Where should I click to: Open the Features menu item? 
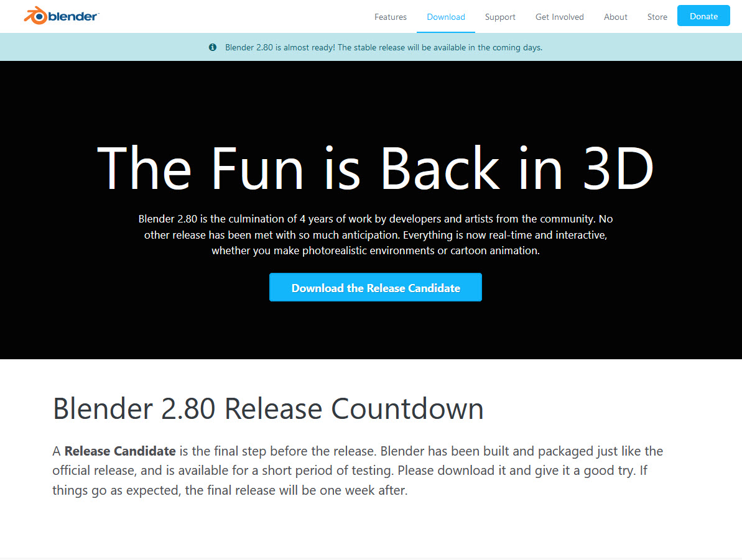[x=391, y=17]
